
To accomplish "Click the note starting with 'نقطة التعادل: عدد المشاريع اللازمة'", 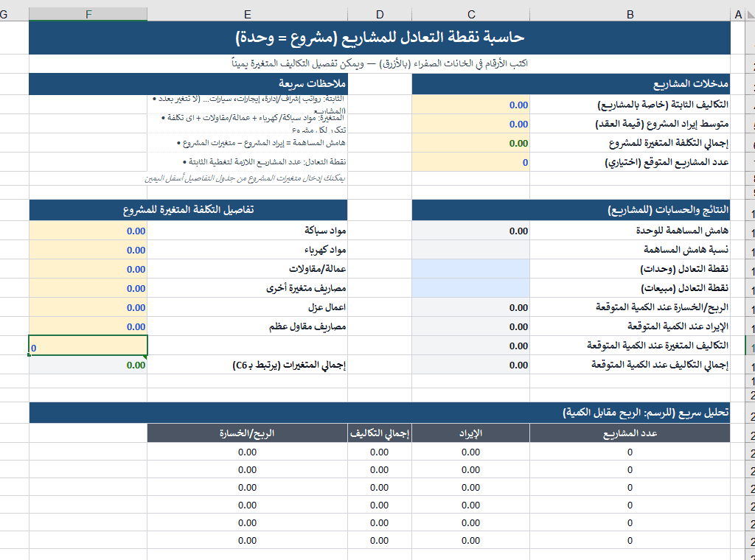I will pos(265,162).
